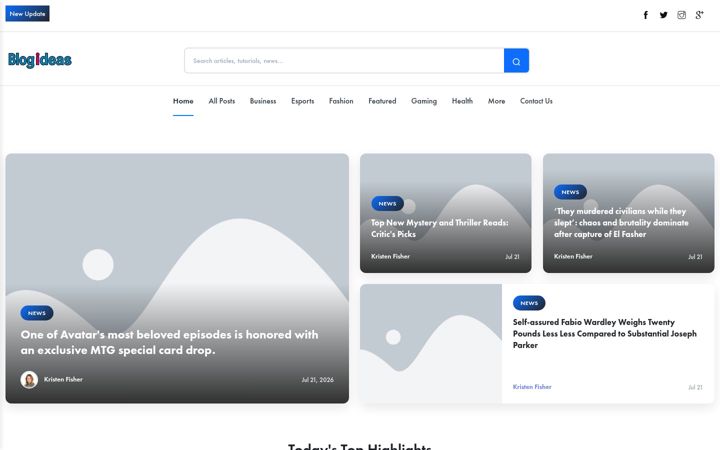Click NEWS tag on Mystery Thriller card
This screenshot has width=720, height=450.
pos(388,203)
